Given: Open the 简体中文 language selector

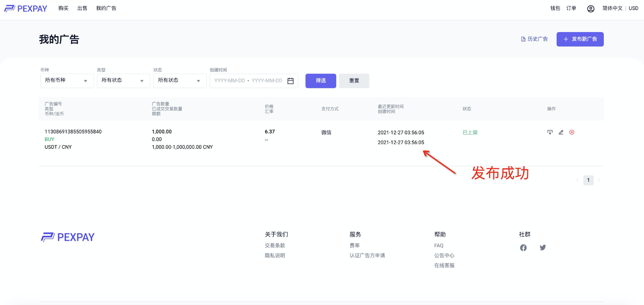Looking at the screenshot, I should pyautogui.click(x=612, y=8).
